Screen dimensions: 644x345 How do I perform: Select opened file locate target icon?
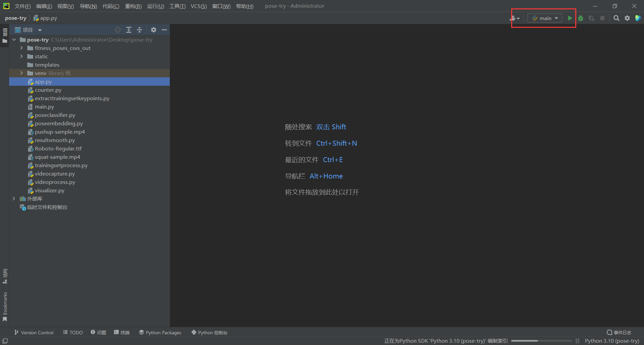(118, 30)
